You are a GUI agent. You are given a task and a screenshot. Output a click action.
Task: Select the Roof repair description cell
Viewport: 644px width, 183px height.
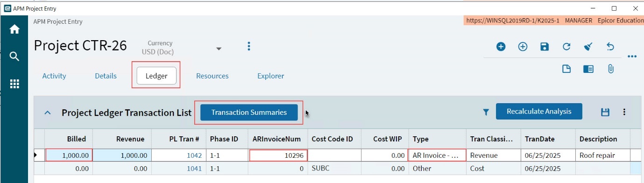click(x=603, y=155)
